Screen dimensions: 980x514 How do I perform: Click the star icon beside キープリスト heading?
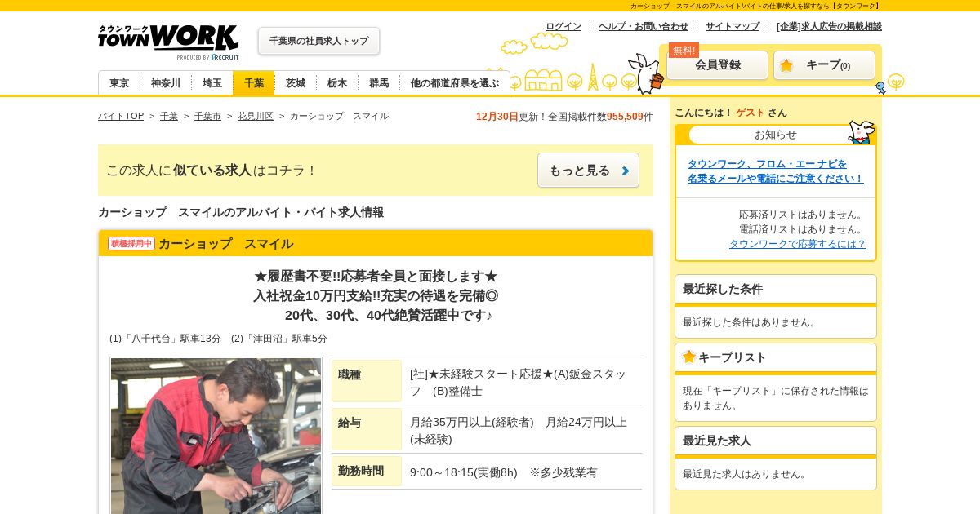pos(689,357)
